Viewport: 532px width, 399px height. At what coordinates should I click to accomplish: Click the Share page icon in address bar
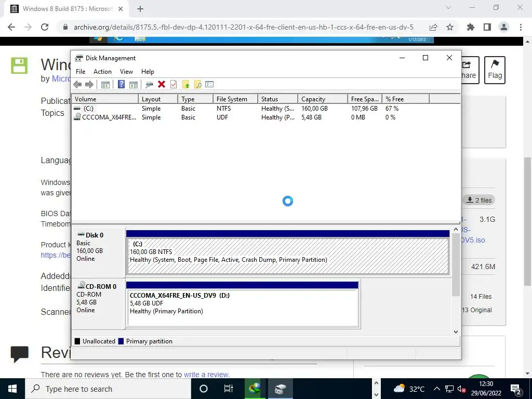pos(433,27)
